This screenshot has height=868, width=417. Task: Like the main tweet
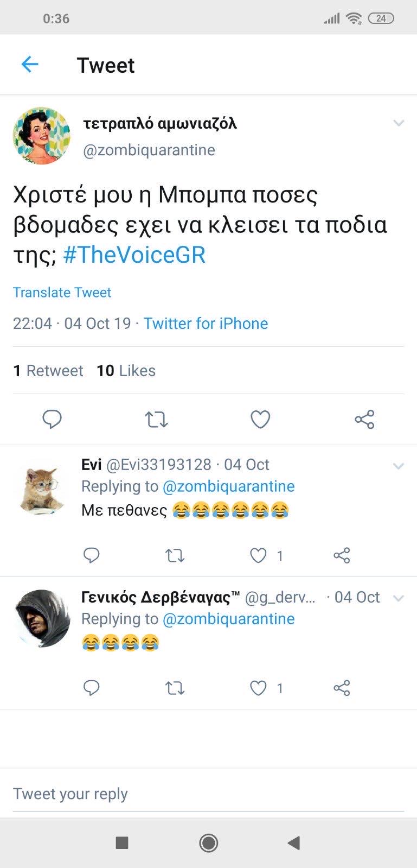[x=260, y=420]
